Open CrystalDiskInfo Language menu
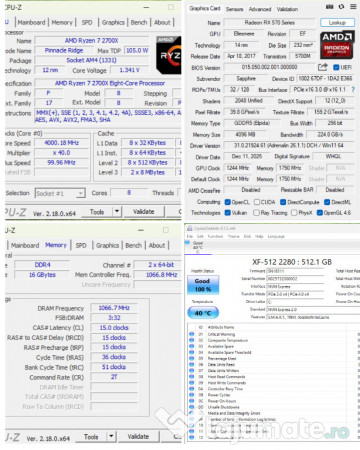This screenshot has height=450, width=360. (x=276, y=236)
